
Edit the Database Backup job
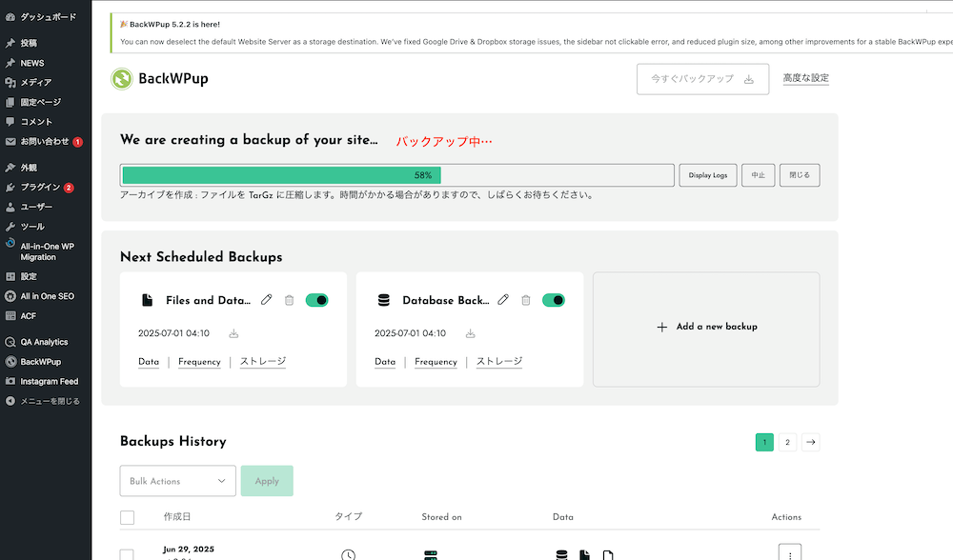tap(503, 300)
